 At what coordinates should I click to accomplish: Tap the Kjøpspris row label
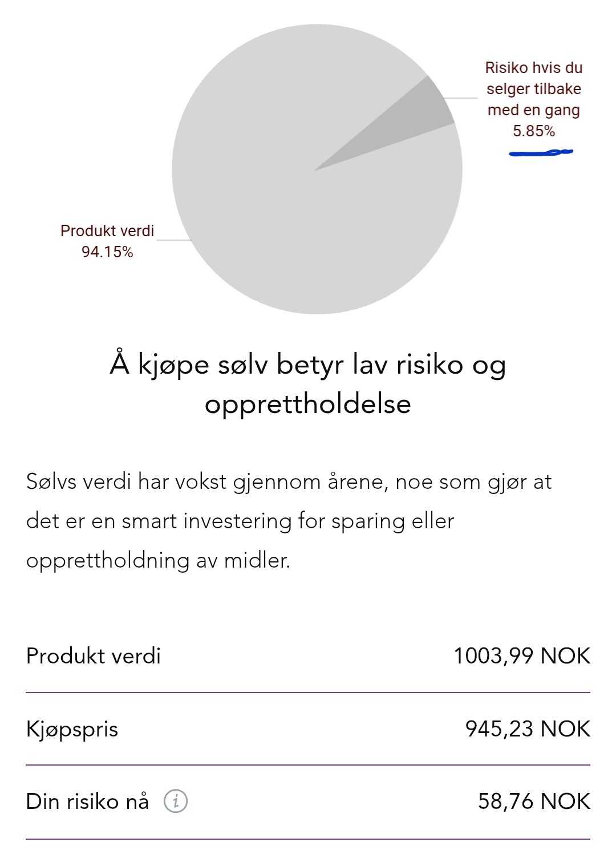pos(72,729)
